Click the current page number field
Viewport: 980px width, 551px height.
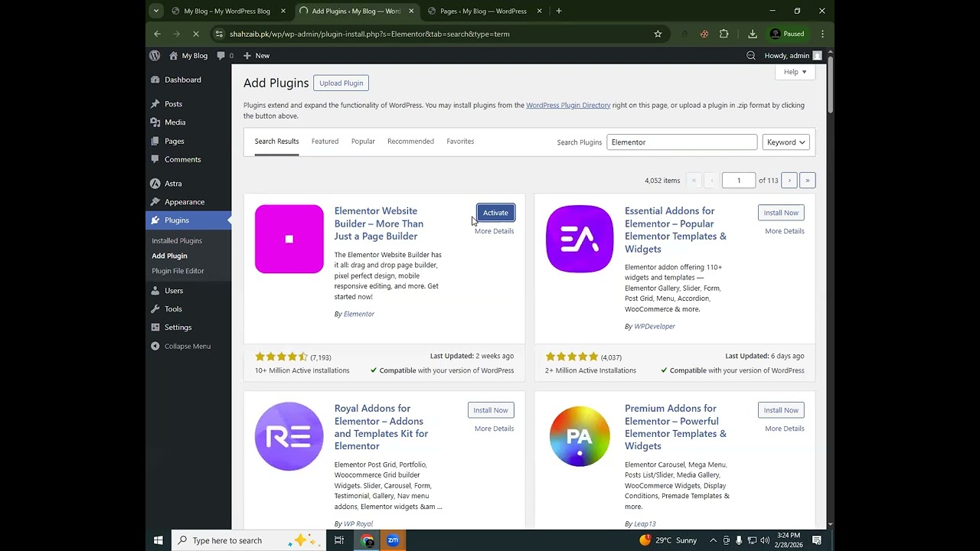click(739, 181)
